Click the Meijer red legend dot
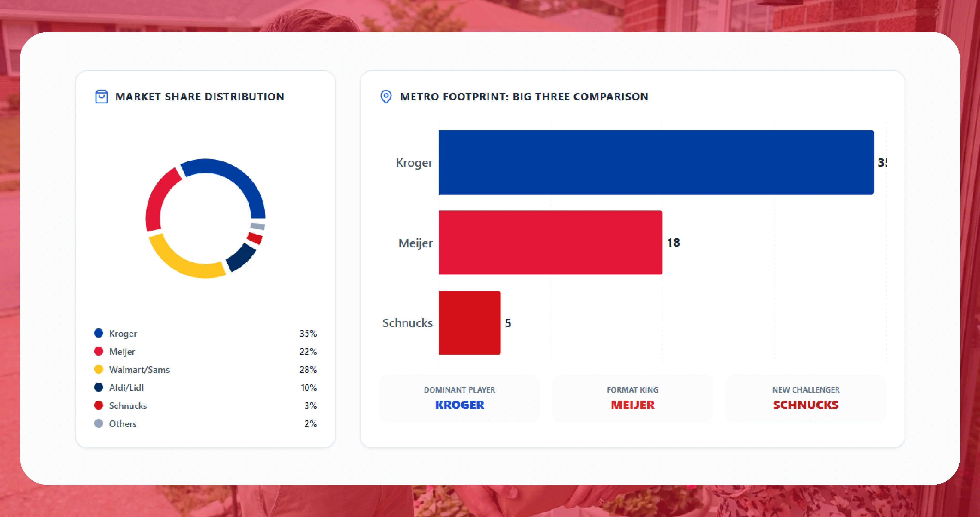 click(99, 351)
